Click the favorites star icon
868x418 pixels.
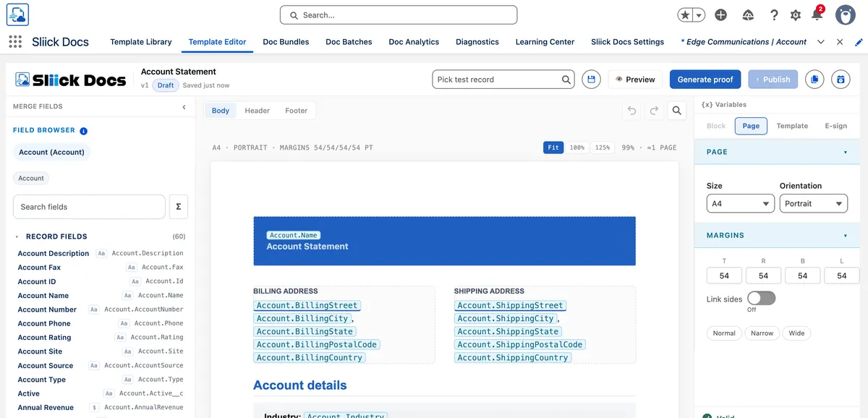686,14
